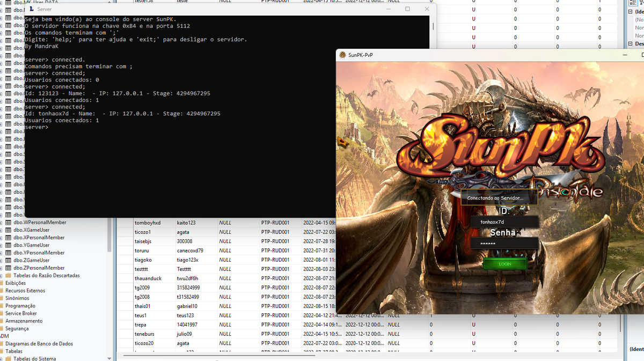Click the Tabelas do Razão Descartadas folder icon
Viewport: 644px width, 361px height.
tap(8, 276)
